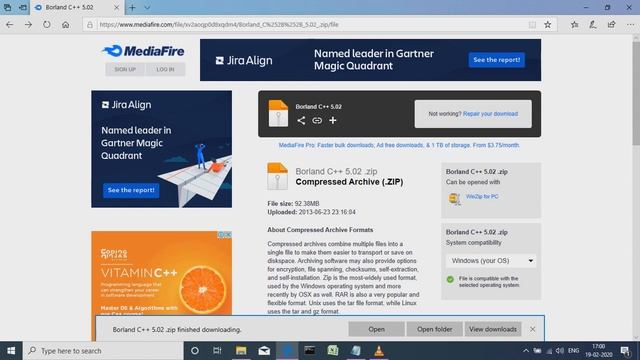Open the Action Center notifications

625,351
